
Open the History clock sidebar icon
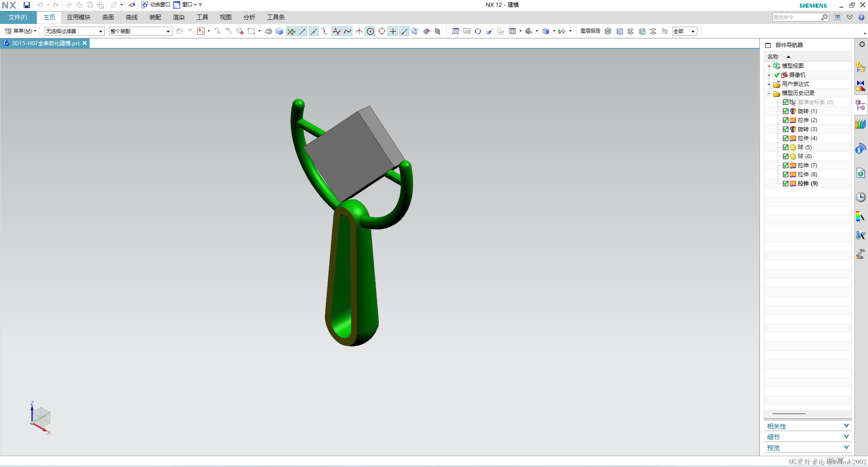[861, 197]
